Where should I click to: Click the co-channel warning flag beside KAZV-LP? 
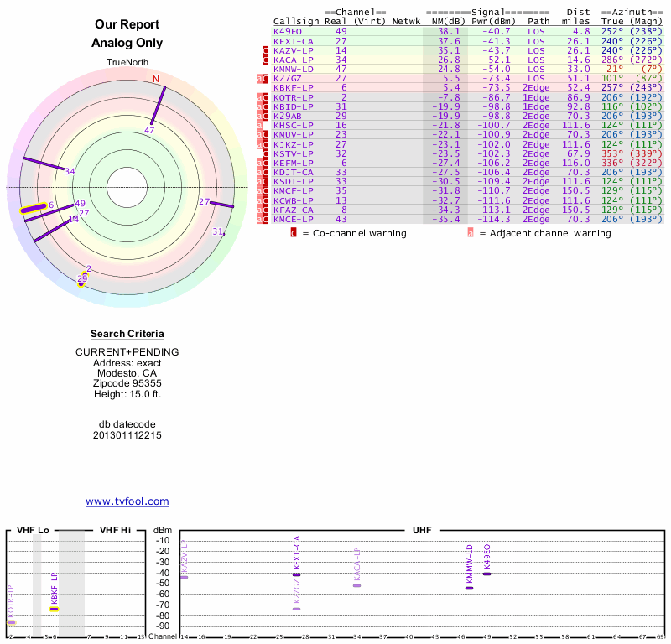[265, 50]
